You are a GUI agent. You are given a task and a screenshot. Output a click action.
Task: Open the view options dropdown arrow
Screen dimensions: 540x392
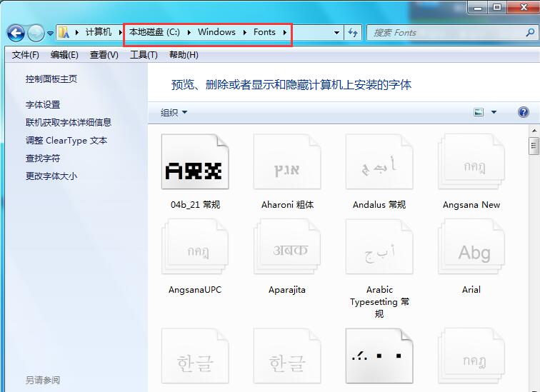494,112
